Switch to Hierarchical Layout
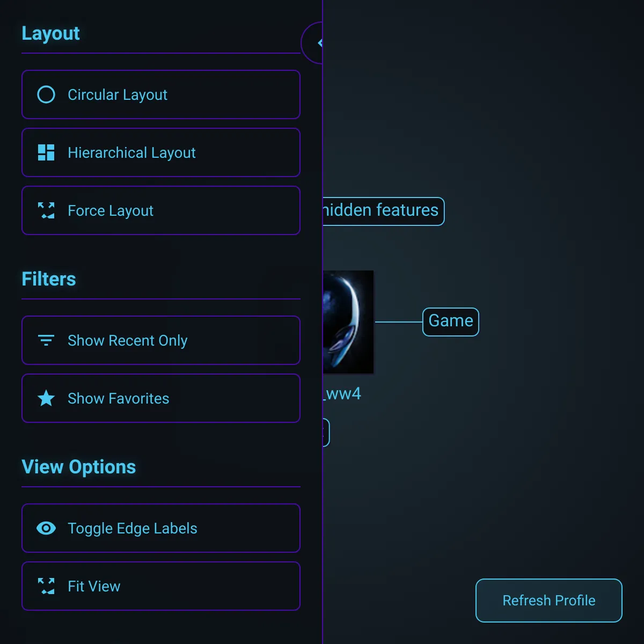Viewport: 644px width, 644px height. pyautogui.click(x=161, y=152)
